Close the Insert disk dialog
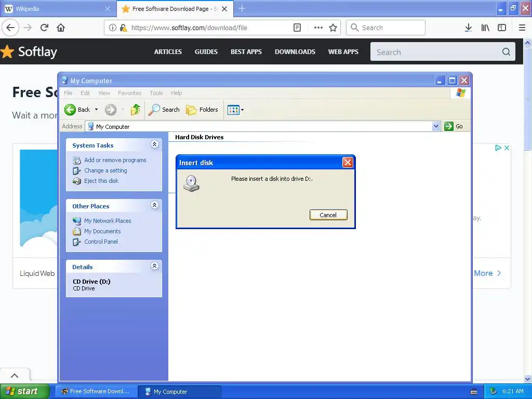This screenshot has height=399, width=532. tap(348, 163)
